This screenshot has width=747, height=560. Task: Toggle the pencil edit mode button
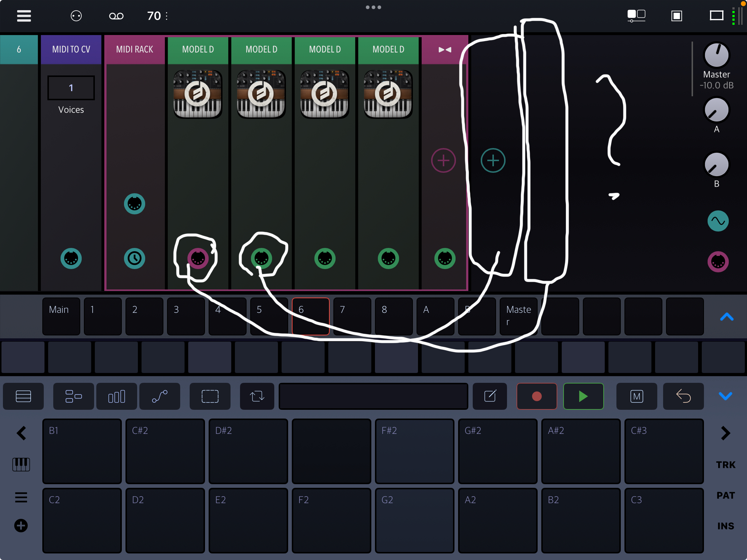click(x=490, y=396)
